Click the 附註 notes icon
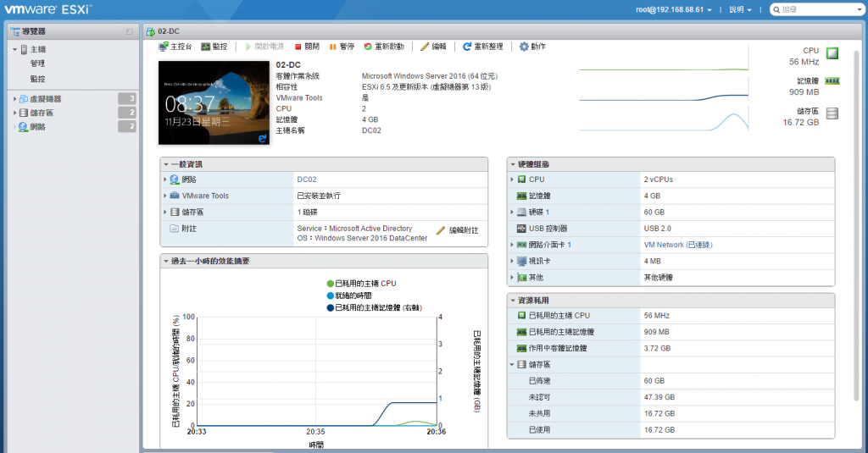Image resolution: width=868 pixels, height=453 pixels. [x=175, y=229]
